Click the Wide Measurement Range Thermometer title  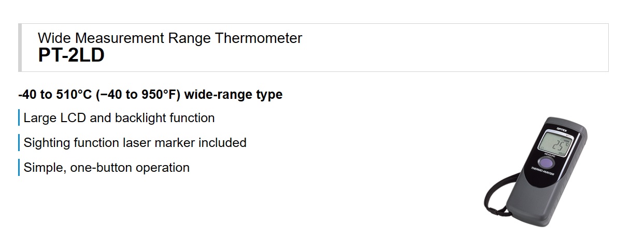(170, 38)
